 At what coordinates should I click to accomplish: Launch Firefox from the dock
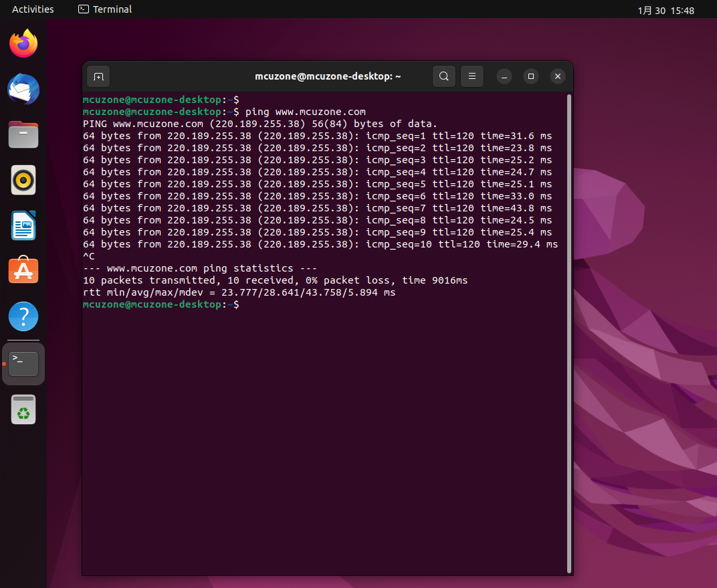23,43
